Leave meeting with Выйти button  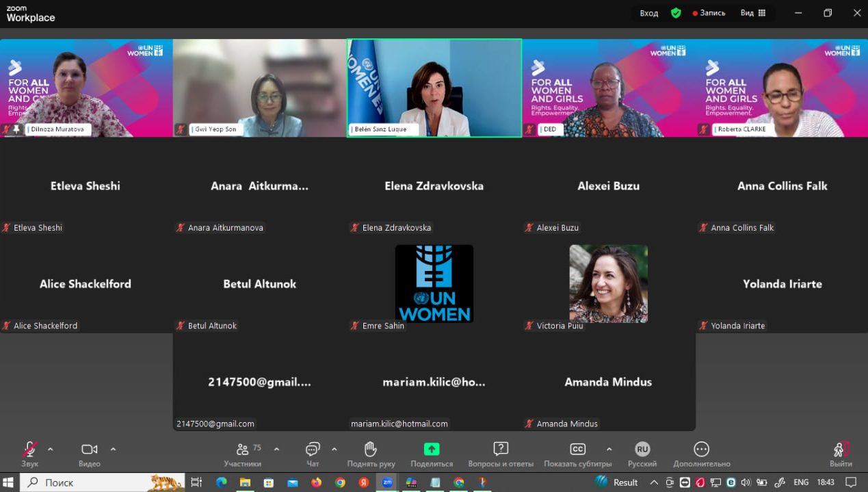coord(841,454)
